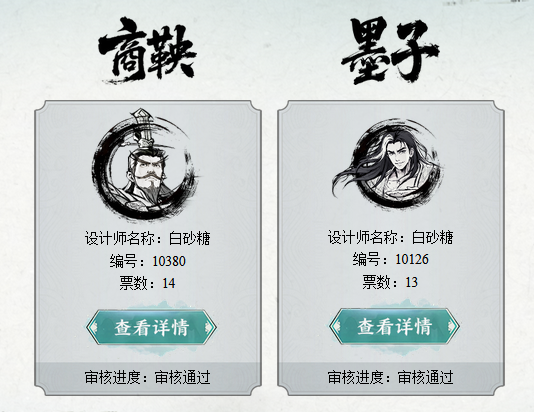This screenshot has height=412, width=534.
Task: Click the vote count 13
Action: [x=411, y=282]
